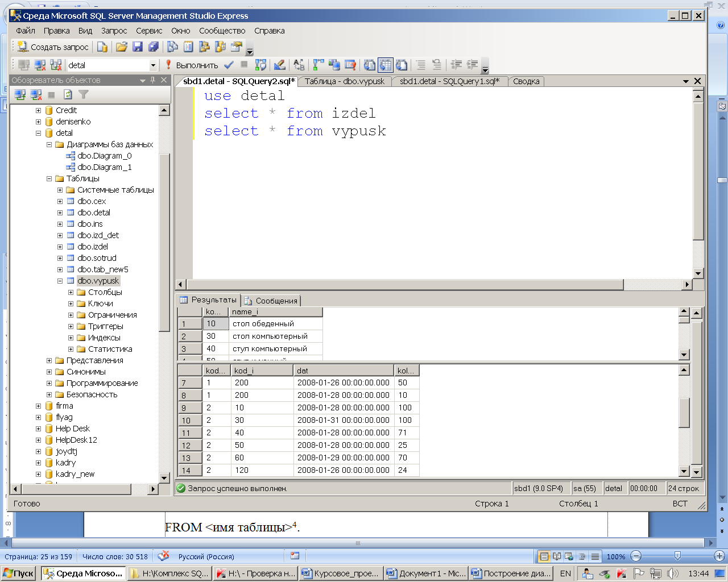Disconnect the query via SQL editor toolbar
The height and width of the screenshot is (582, 728).
pyautogui.click(x=40, y=65)
